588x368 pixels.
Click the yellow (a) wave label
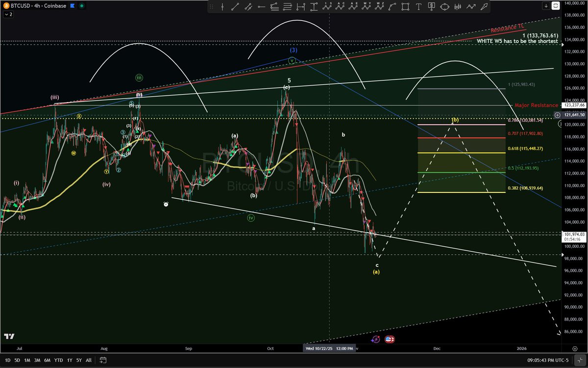(376, 271)
